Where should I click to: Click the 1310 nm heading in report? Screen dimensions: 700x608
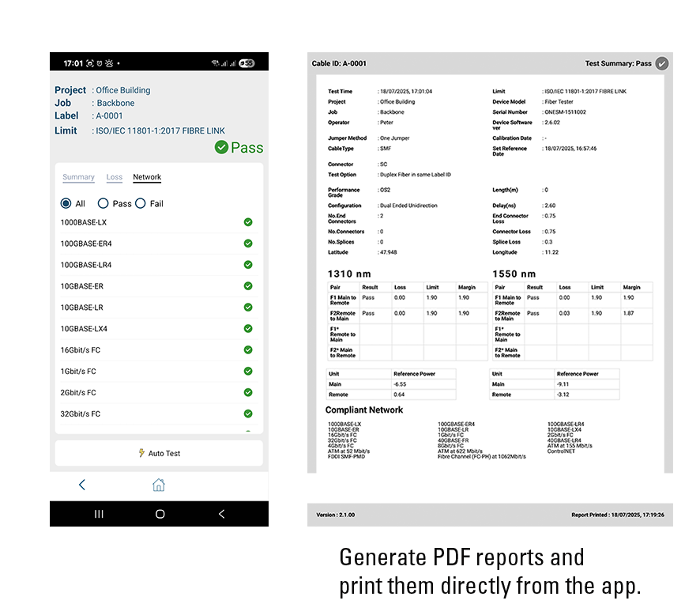point(349,274)
